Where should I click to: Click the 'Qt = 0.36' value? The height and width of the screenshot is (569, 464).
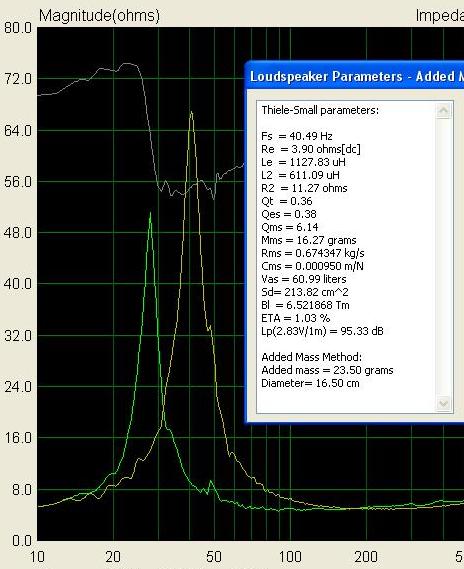[x=287, y=201]
